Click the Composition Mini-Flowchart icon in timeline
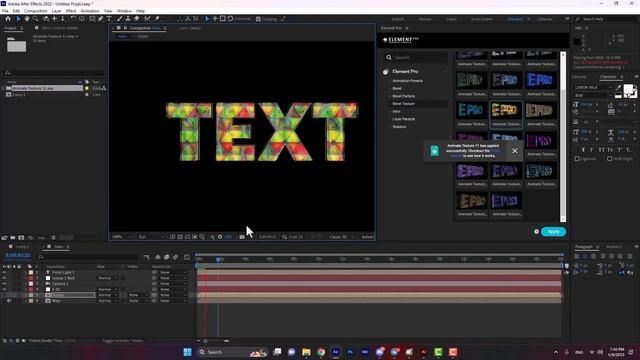This screenshot has height=360, width=640. tap(147, 257)
